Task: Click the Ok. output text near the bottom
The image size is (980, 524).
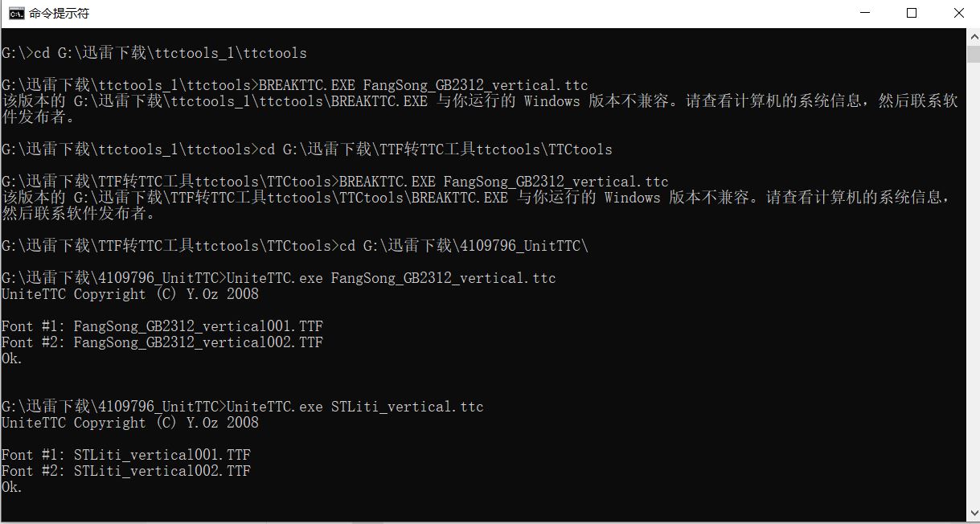Action: [x=11, y=486]
